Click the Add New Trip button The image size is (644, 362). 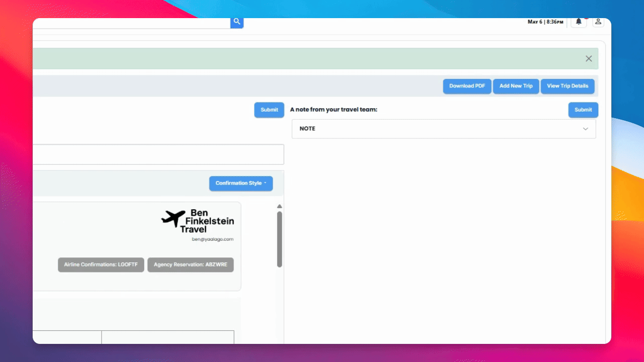coord(516,86)
